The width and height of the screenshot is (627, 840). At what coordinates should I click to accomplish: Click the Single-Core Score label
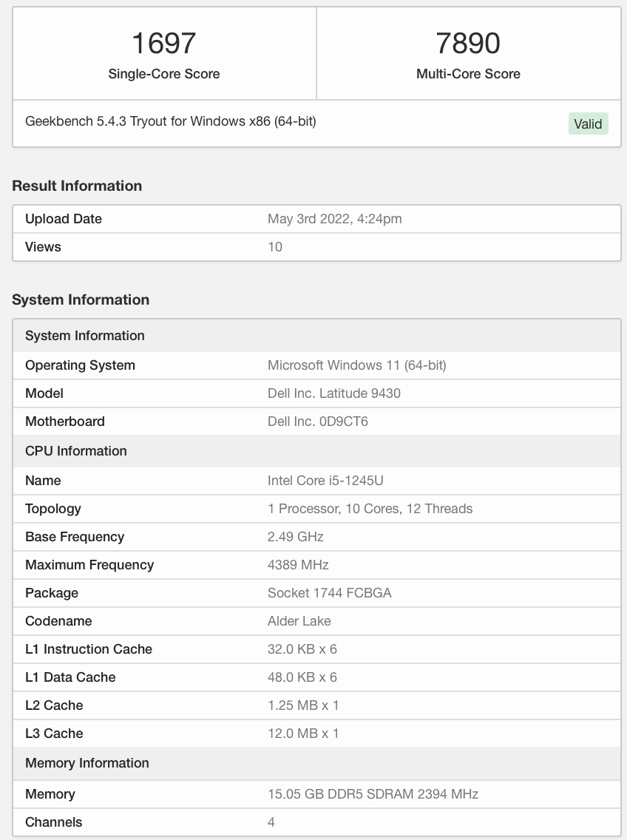coord(164,74)
